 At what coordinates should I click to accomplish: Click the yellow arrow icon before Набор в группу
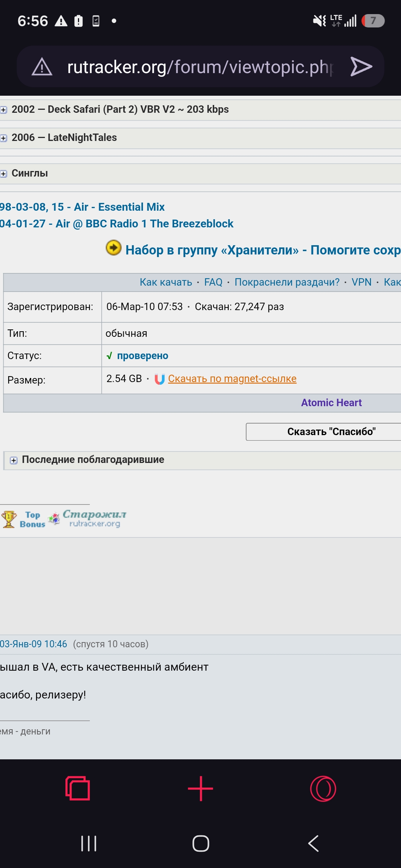(x=114, y=248)
